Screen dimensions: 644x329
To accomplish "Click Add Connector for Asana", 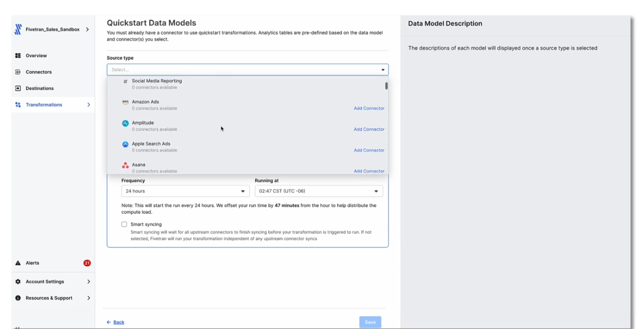I will 369,171.
